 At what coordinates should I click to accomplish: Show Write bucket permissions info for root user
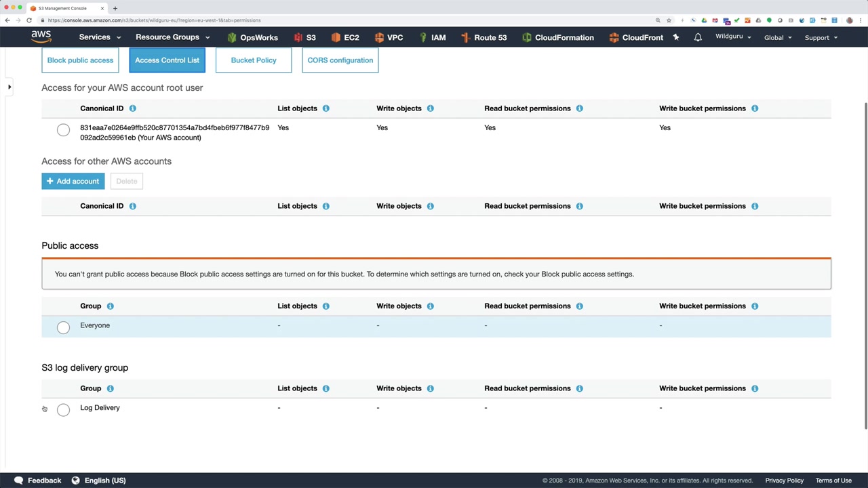(x=754, y=108)
